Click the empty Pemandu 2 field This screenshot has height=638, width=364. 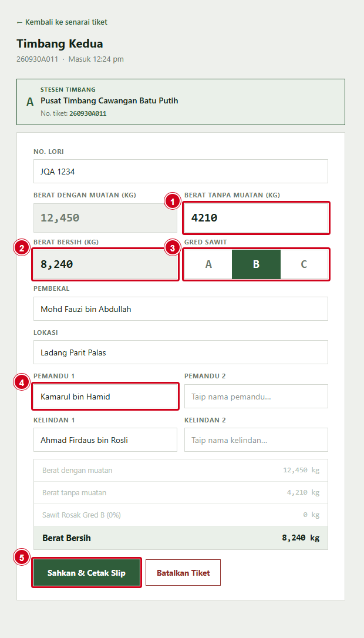tap(256, 397)
